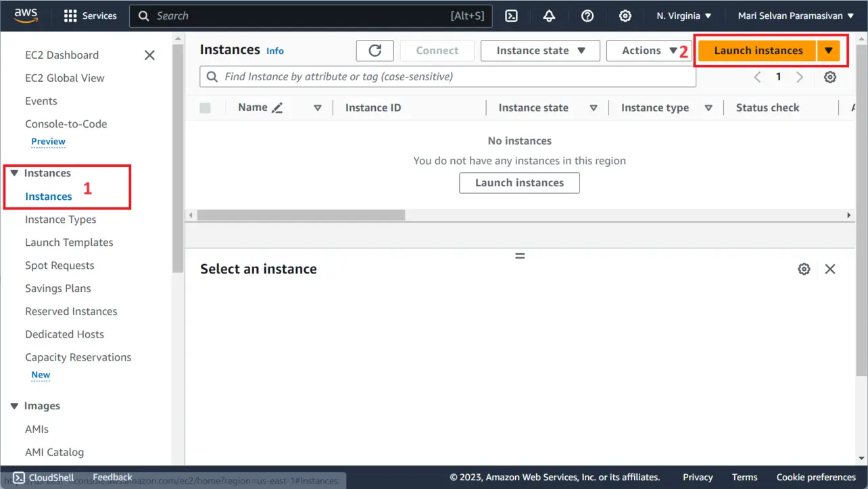The height and width of the screenshot is (489, 868).
Task: Sort by Instance state column arrow
Action: 594,108
